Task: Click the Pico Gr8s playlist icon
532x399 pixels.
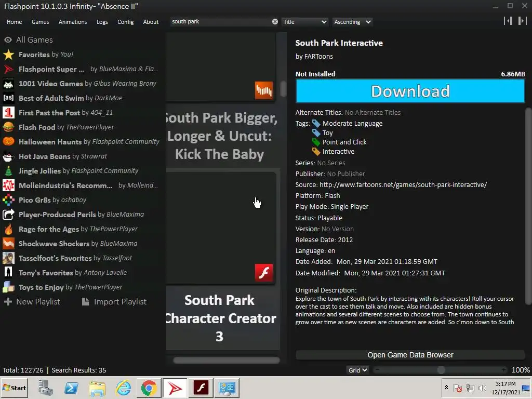Action: [x=8, y=200]
